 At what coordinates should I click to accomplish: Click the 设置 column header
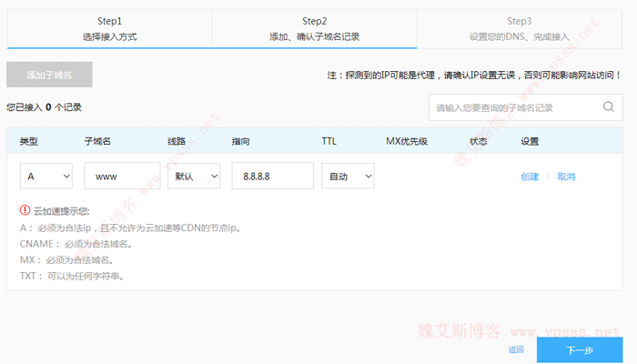[x=530, y=141]
